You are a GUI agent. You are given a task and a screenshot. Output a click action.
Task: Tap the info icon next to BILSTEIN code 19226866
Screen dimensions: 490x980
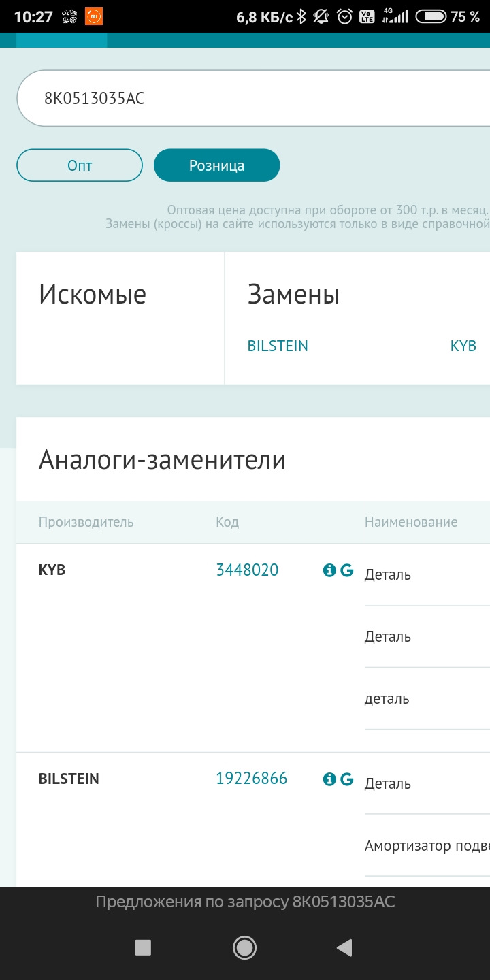[x=329, y=779]
